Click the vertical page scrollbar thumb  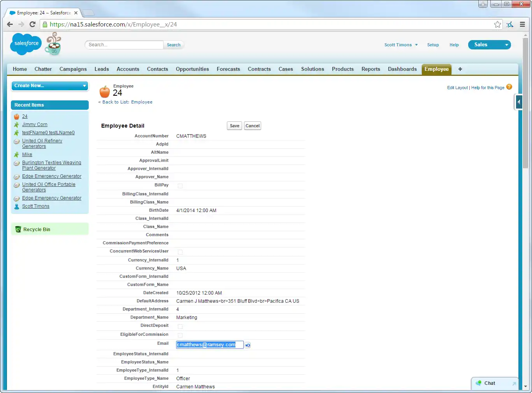click(525, 101)
